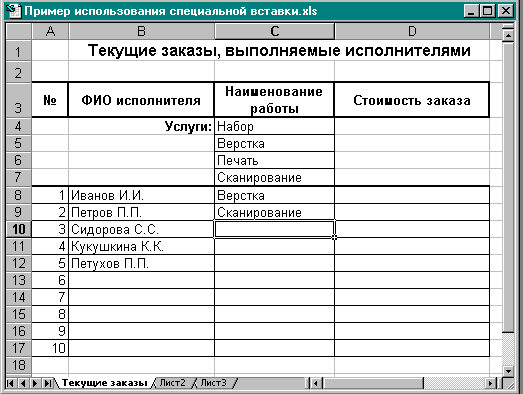The width and height of the screenshot is (523, 394).
Task: Select the Стоимость заказа header cell
Action: coord(412,100)
